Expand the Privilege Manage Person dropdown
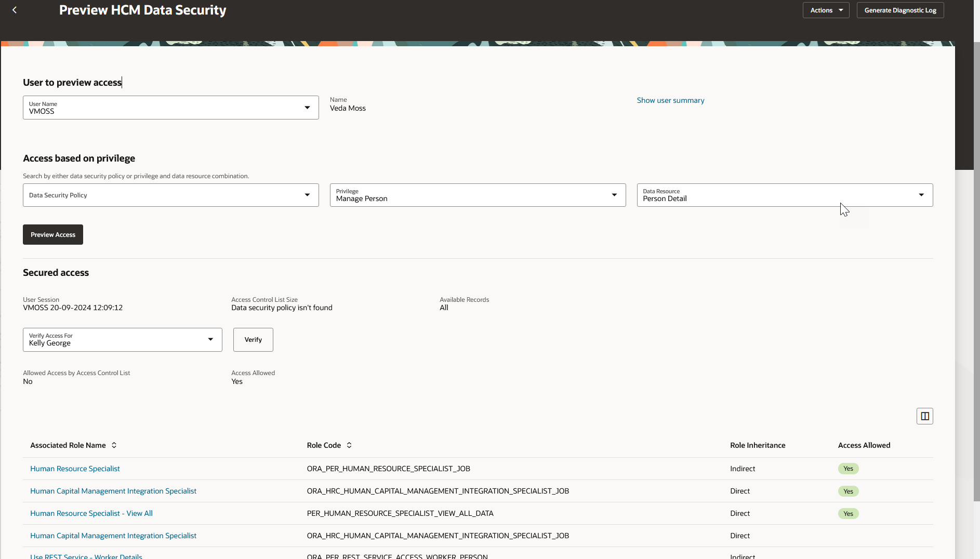 point(614,195)
